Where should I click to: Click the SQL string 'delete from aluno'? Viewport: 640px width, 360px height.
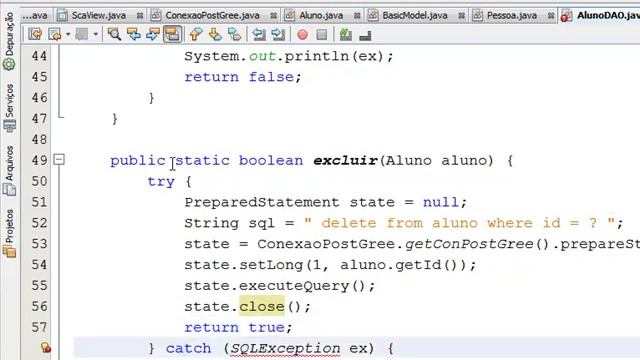(x=400, y=223)
